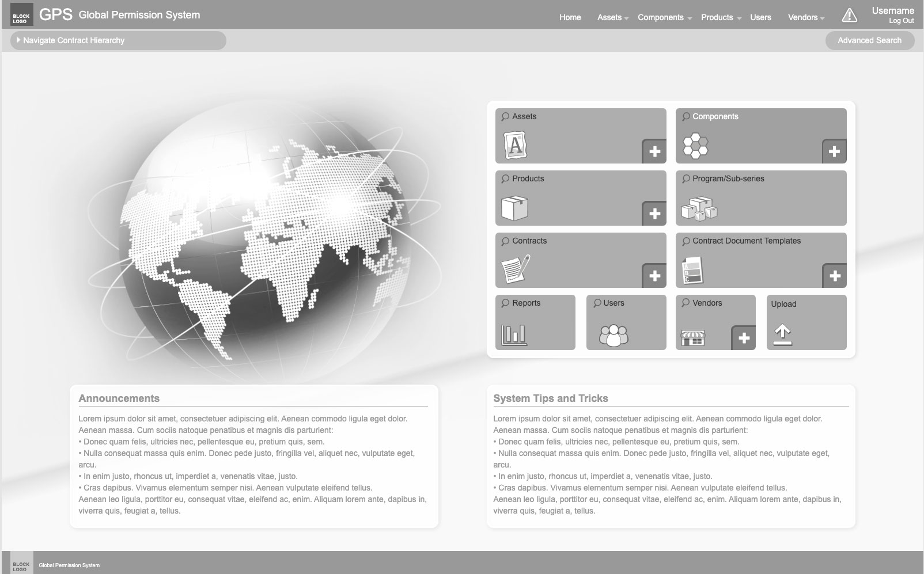Image resolution: width=924 pixels, height=574 pixels.
Task: Open the Vendors dropdown in top navigation
Action: coord(806,18)
